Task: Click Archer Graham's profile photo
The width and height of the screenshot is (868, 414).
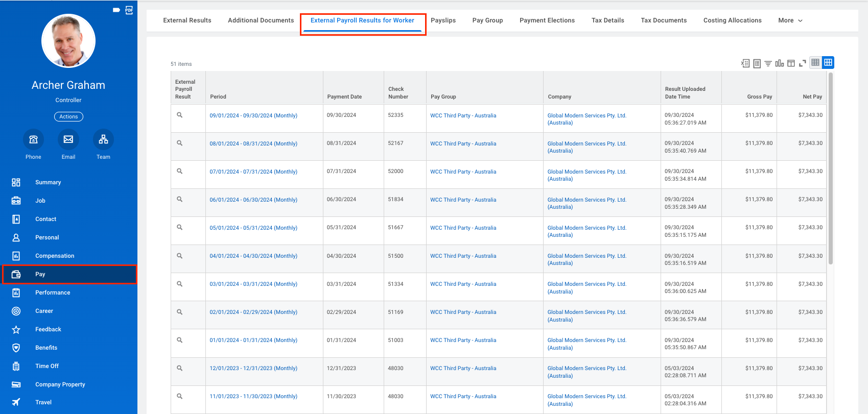Action: pos(68,41)
